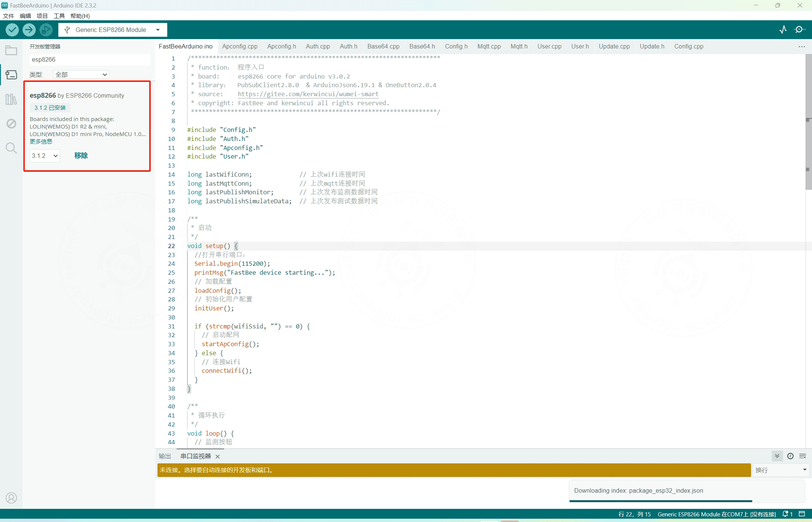Open the Debug sidebar icon
This screenshot has width=812, height=522.
tap(11, 124)
